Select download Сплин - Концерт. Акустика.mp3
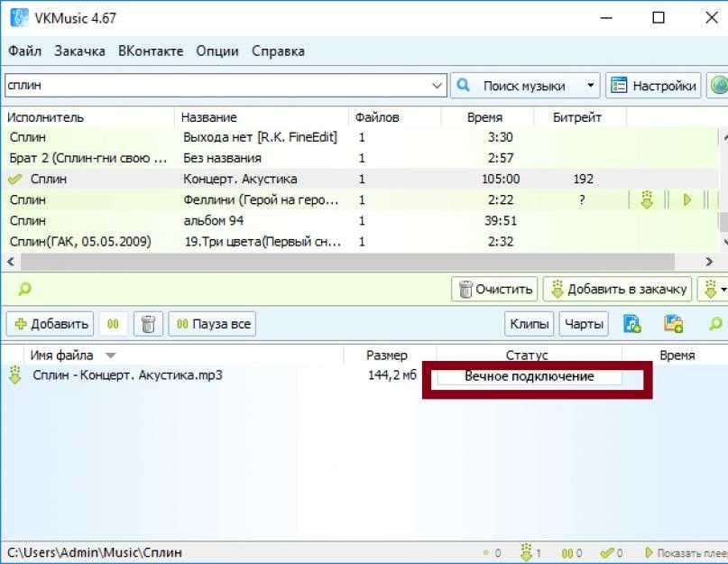This screenshot has width=728, height=564. (127, 375)
